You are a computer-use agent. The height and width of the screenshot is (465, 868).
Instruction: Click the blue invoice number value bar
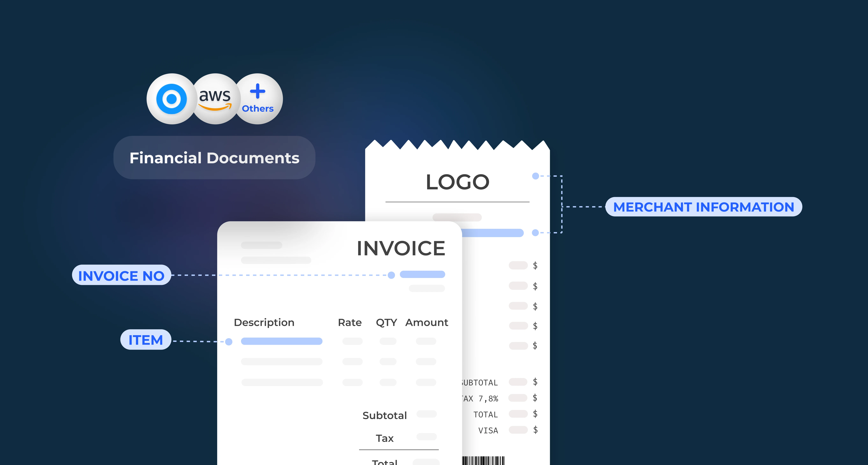pos(422,274)
